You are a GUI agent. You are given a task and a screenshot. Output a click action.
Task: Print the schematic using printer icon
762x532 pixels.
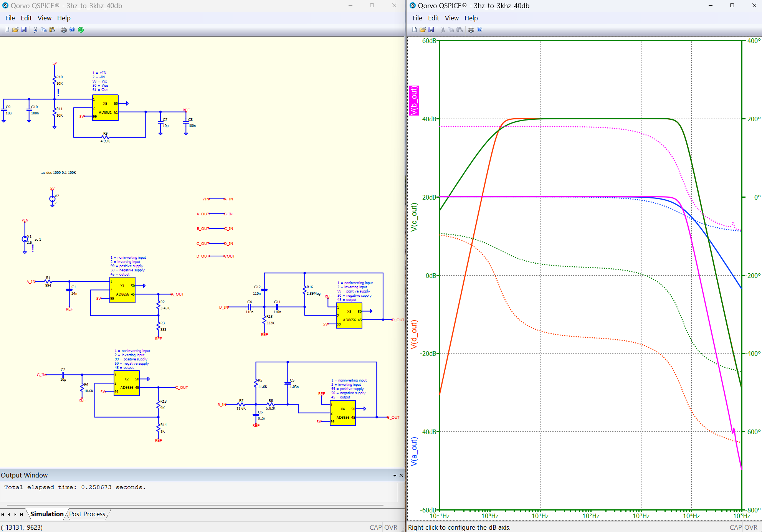click(64, 30)
